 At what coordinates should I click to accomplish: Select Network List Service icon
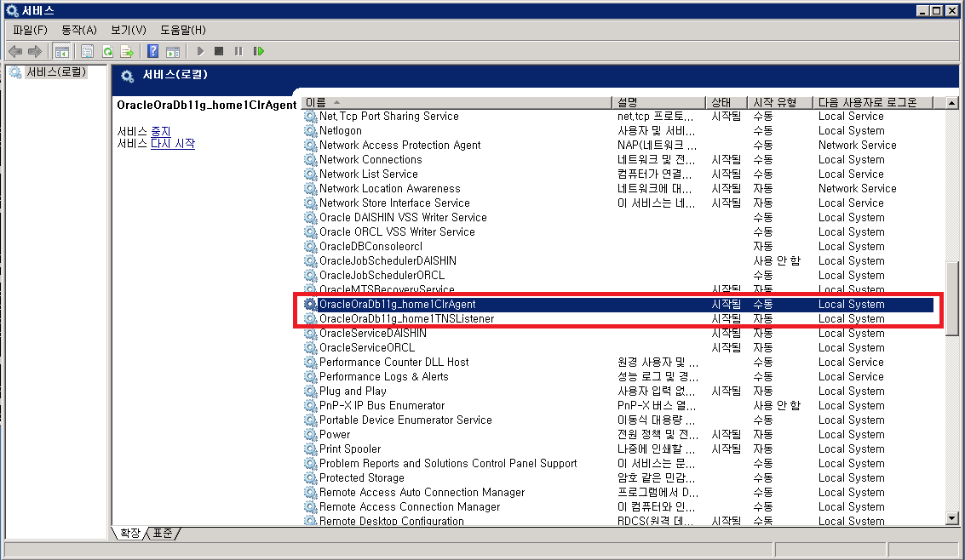[310, 174]
